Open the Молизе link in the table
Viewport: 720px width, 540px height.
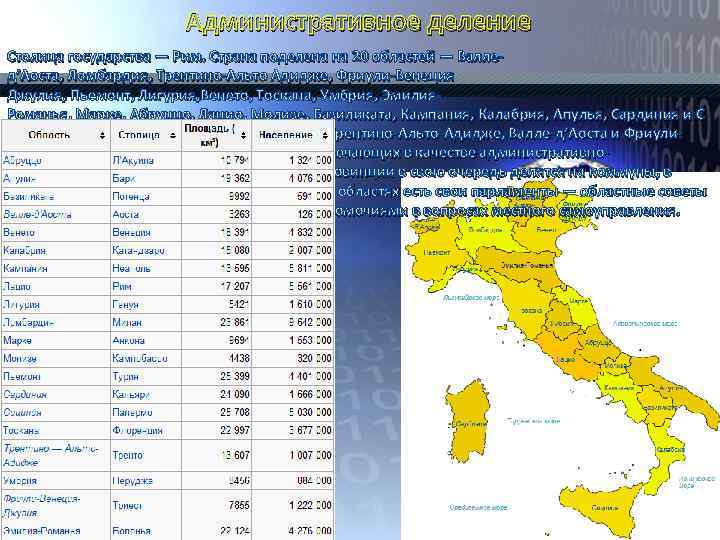pos(20,358)
